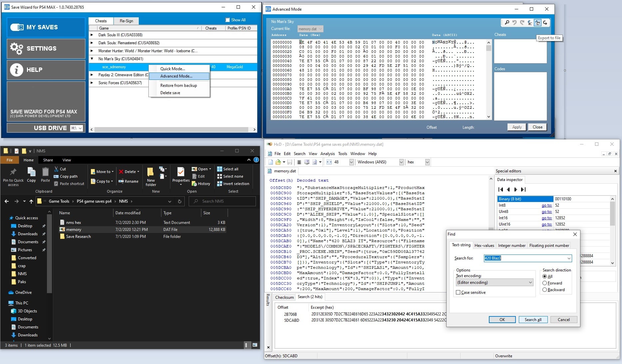The width and height of the screenshot is (622, 364).
Task: Switch Explorer to large icons view toggle
Action: pyautogui.click(x=255, y=345)
